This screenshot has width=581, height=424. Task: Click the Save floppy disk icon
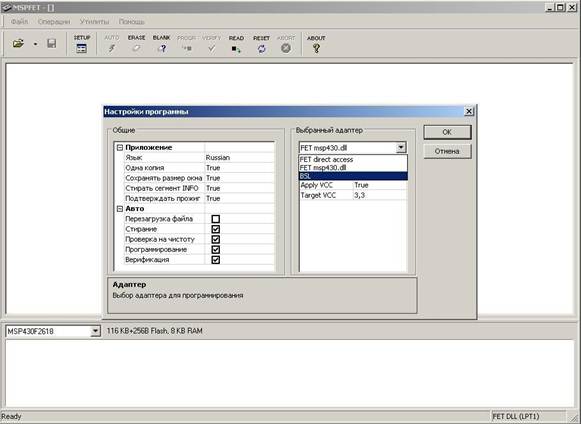pyautogui.click(x=52, y=44)
